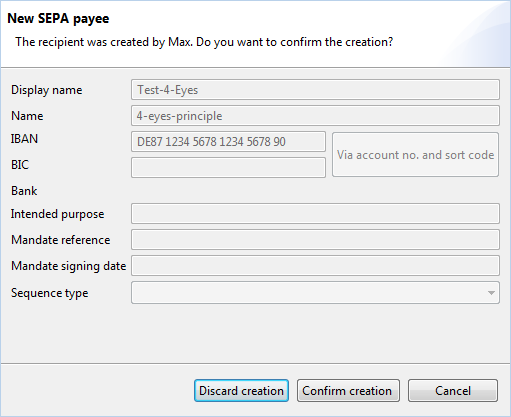The width and height of the screenshot is (511, 417).
Task: Click the Intended purpose field
Action: point(315,214)
